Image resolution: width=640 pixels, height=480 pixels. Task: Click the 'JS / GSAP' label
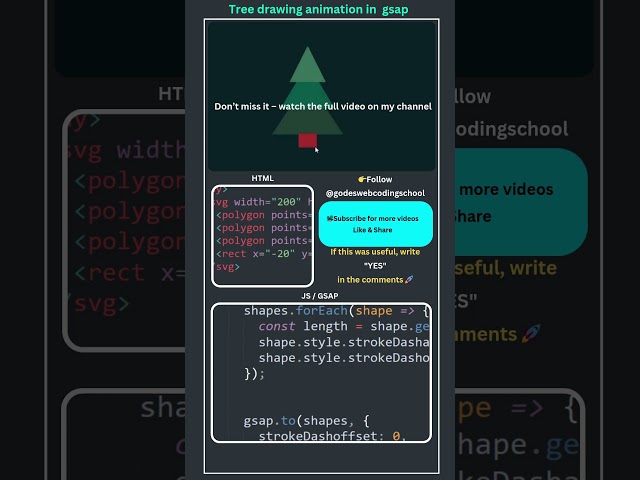tap(320, 296)
